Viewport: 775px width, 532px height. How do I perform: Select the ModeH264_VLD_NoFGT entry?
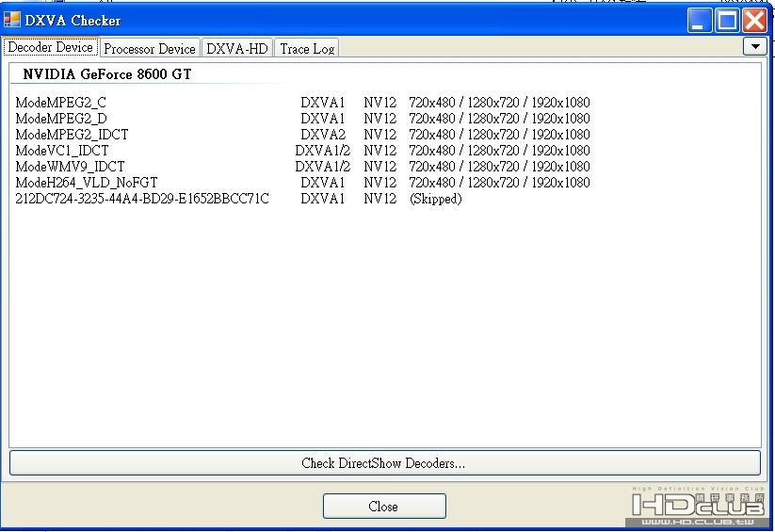coord(87,183)
